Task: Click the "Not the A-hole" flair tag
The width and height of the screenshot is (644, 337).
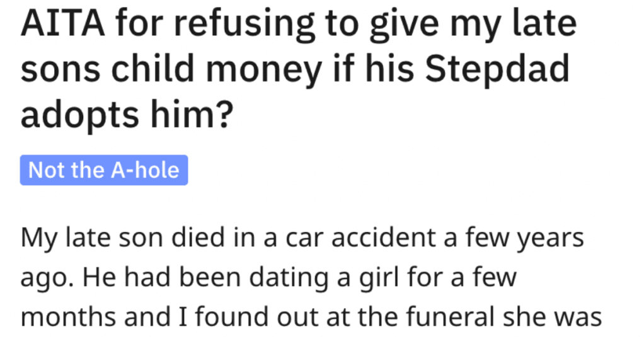Action: [x=104, y=170]
